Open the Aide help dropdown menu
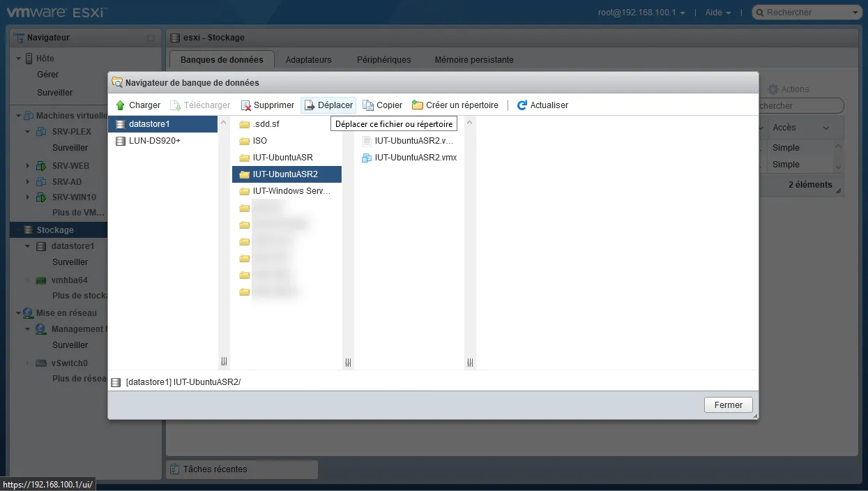Screen dimensions: 868x491 [718, 13]
